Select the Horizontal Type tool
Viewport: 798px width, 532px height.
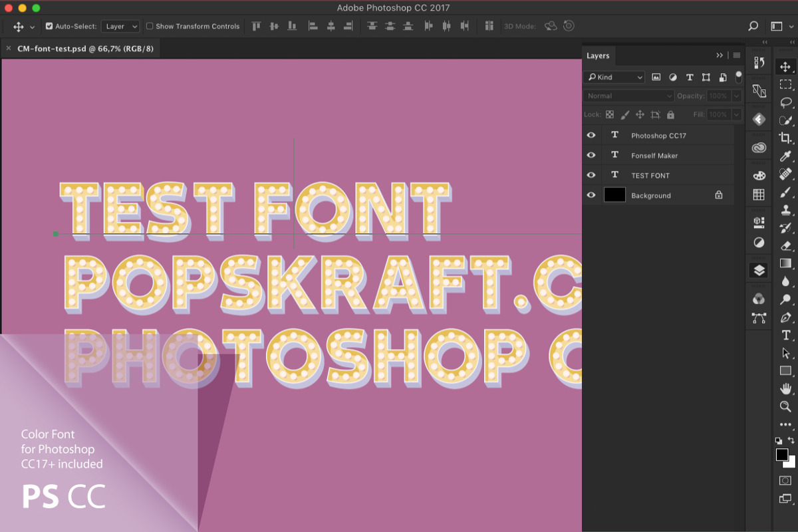(x=785, y=335)
